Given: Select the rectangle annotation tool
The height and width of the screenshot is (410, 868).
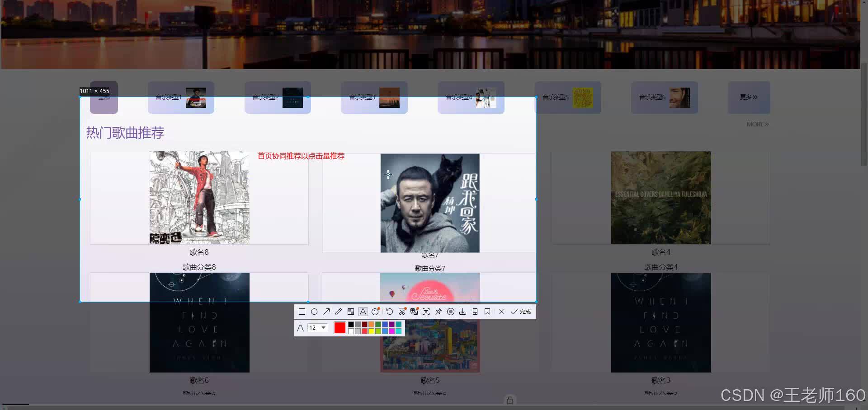Looking at the screenshot, I should (302, 312).
